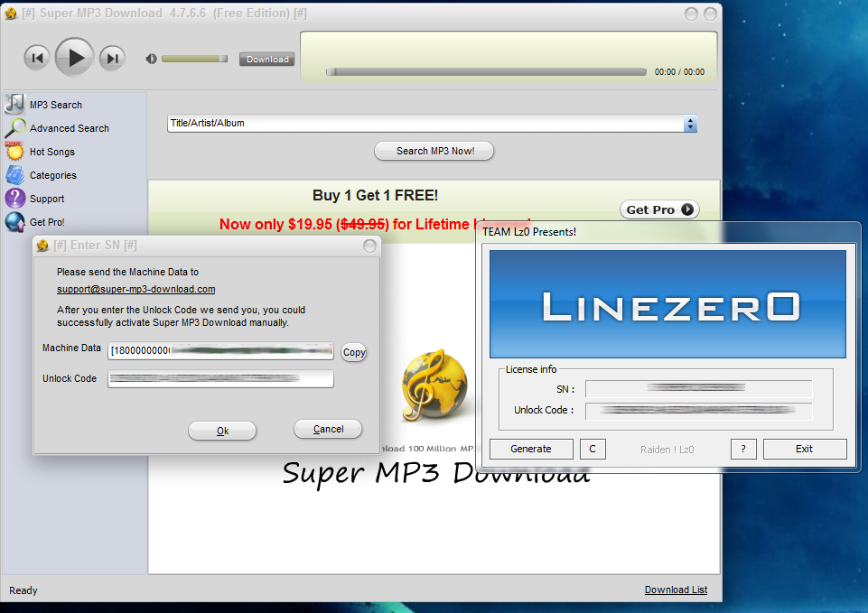The width and height of the screenshot is (868, 613).
Task: Select Hot Songs in sidebar
Action: [52, 152]
